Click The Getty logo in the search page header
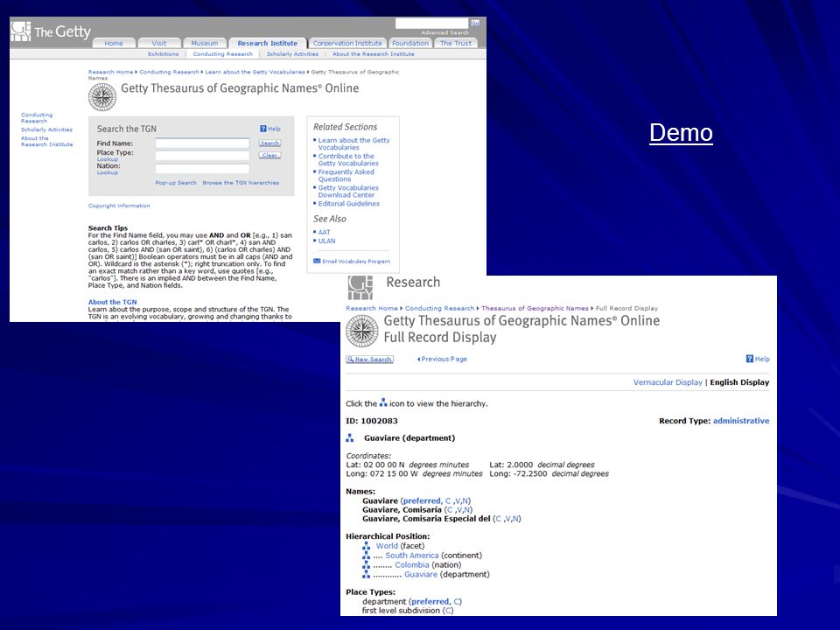This screenshot has width=840, height=630. coord(51,31)
